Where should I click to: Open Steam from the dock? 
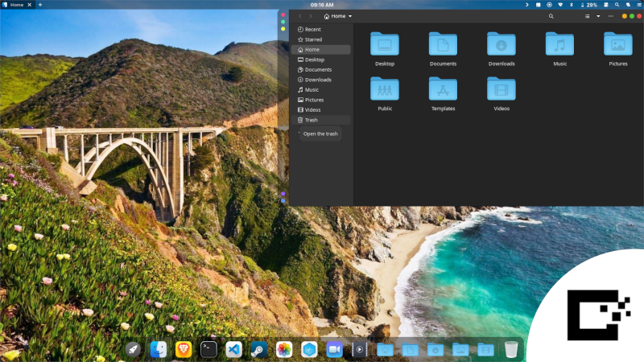(258, 349)
